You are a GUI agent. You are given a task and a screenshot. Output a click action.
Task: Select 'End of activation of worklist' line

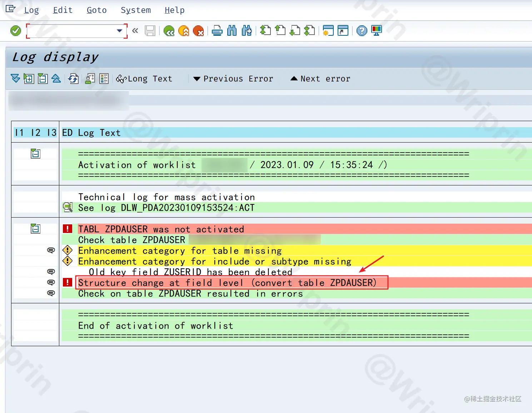point(156,325)
